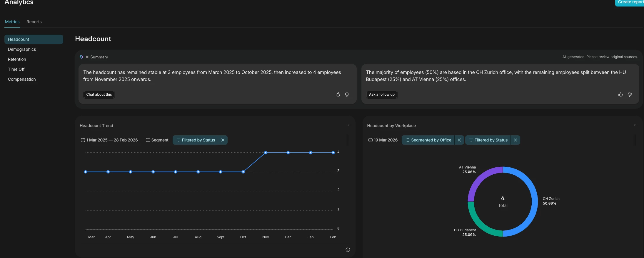644x258 pixels.
Task: Click the Headcount Trend info icon
Action: (x=348, y=250)
